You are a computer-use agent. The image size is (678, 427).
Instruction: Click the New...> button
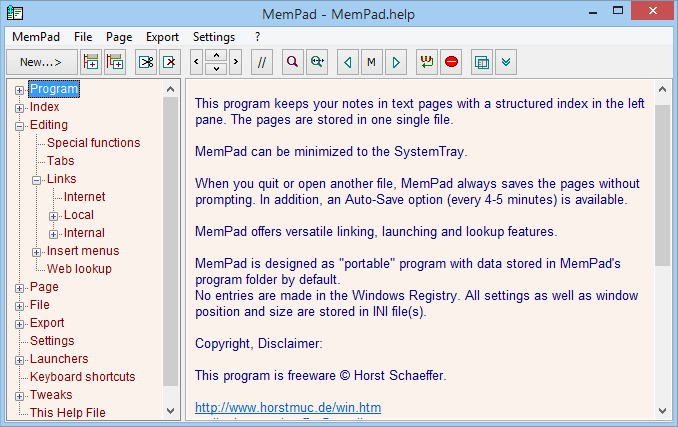42,62
